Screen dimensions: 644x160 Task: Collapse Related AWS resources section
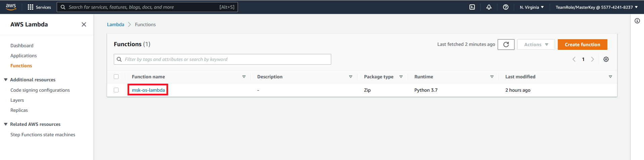(6, 124)
